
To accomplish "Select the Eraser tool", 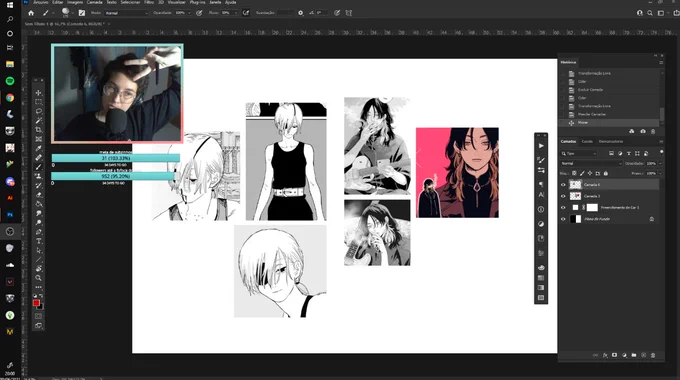I will (x=39, y=195).
